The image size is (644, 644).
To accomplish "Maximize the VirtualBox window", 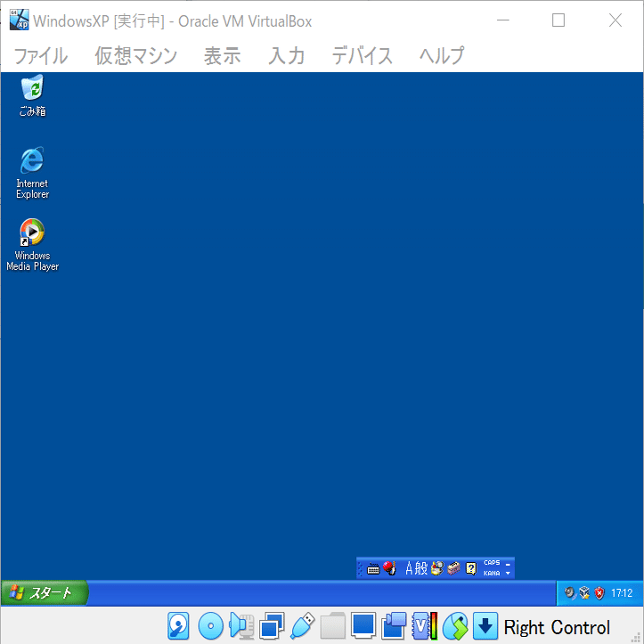I will (558, 20).
